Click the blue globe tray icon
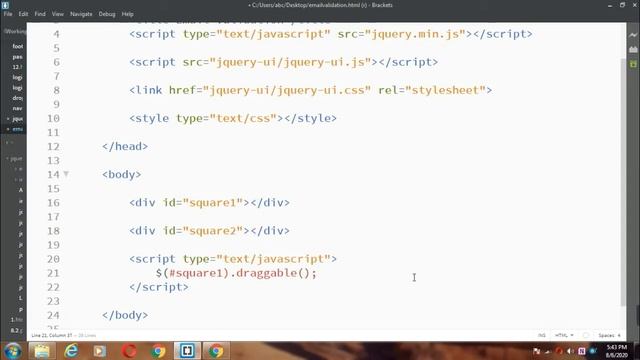Viewport: 640px width, 360px height. (593, 351)
